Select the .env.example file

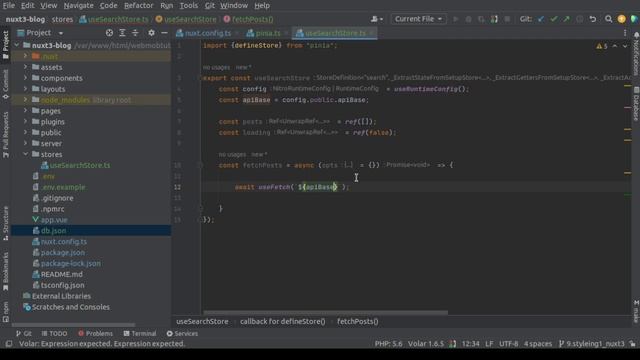pos(63,187)
